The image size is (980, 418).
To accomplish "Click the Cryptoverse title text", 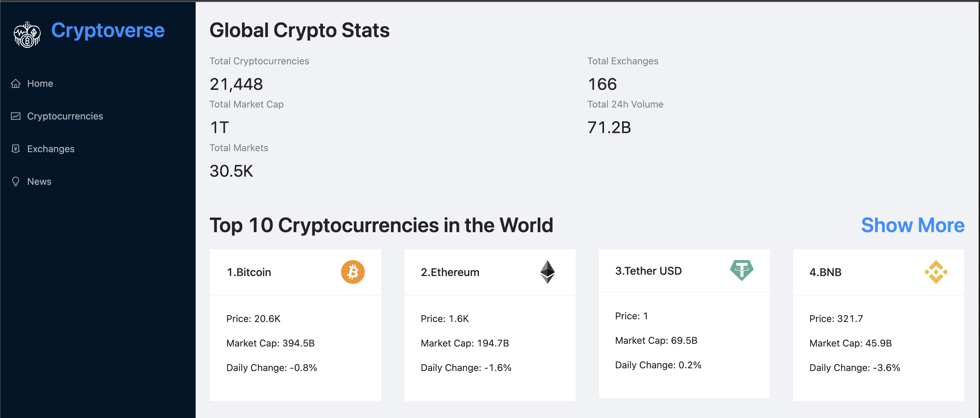I will (109, 30).
